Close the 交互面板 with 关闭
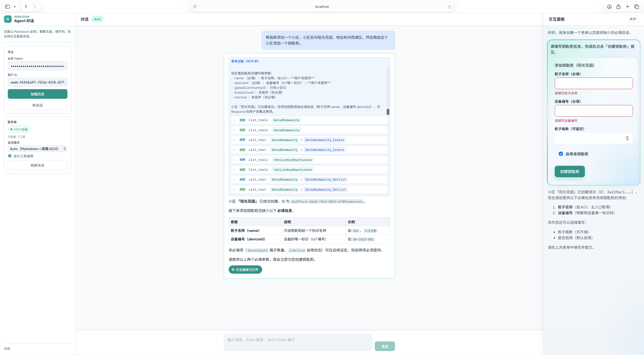 tap(632, 19)
